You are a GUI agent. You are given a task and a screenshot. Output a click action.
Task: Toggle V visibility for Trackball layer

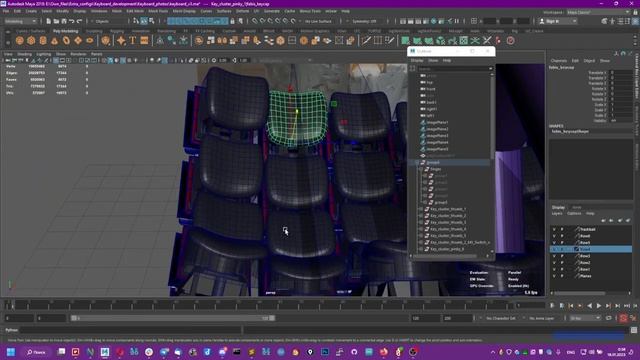point(554,229)
